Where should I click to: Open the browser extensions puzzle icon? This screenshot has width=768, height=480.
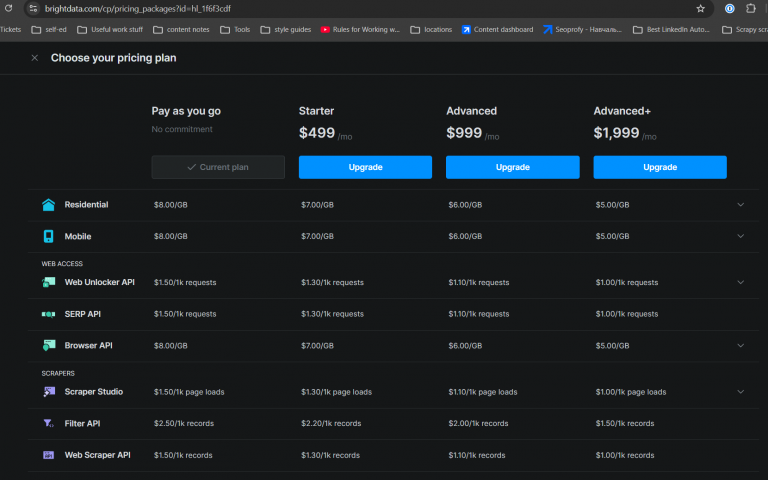(750, 8)
